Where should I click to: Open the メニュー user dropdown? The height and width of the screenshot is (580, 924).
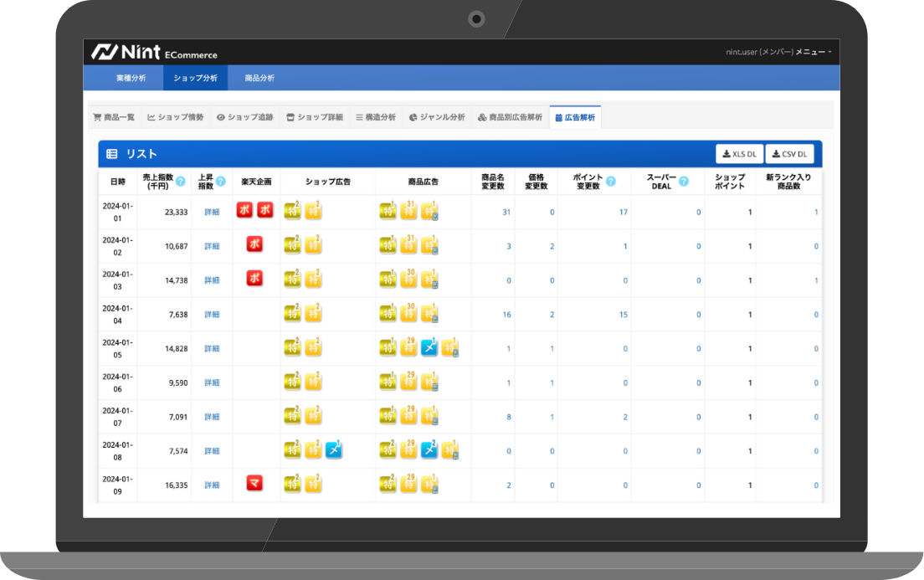(813, 52)
